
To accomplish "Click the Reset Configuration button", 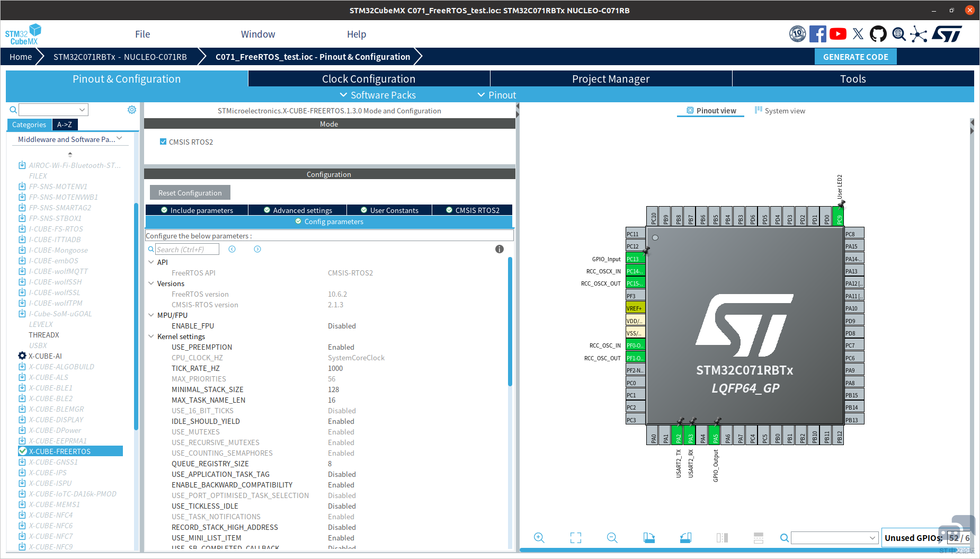I will point(190,193).
